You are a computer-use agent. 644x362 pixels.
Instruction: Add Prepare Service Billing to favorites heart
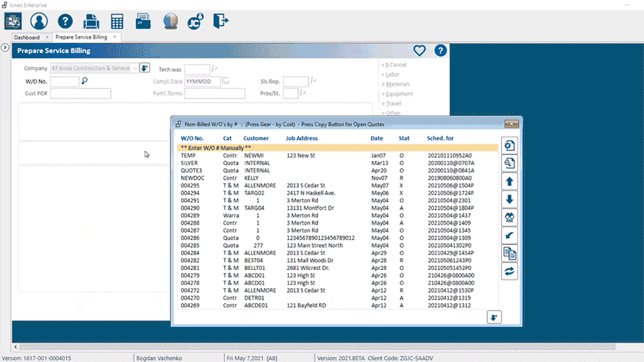(419, 50)
